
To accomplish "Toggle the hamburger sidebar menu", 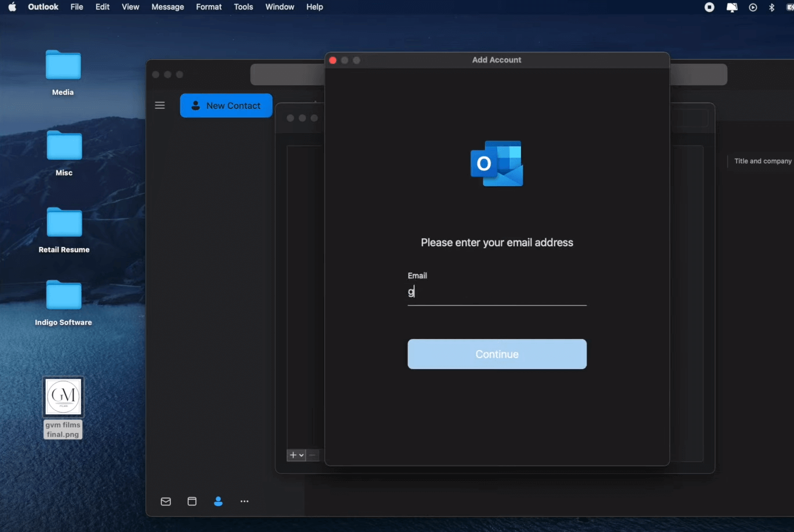I will [x=160, y=105].
